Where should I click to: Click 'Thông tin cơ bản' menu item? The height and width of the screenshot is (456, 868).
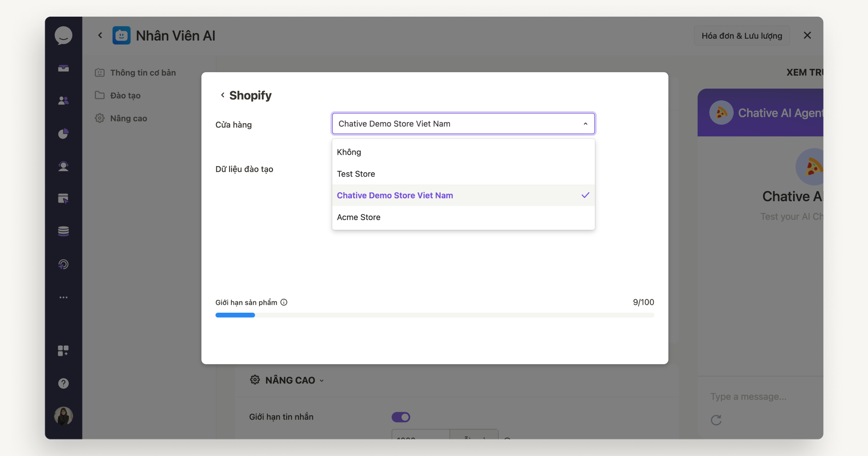point(142,72)
